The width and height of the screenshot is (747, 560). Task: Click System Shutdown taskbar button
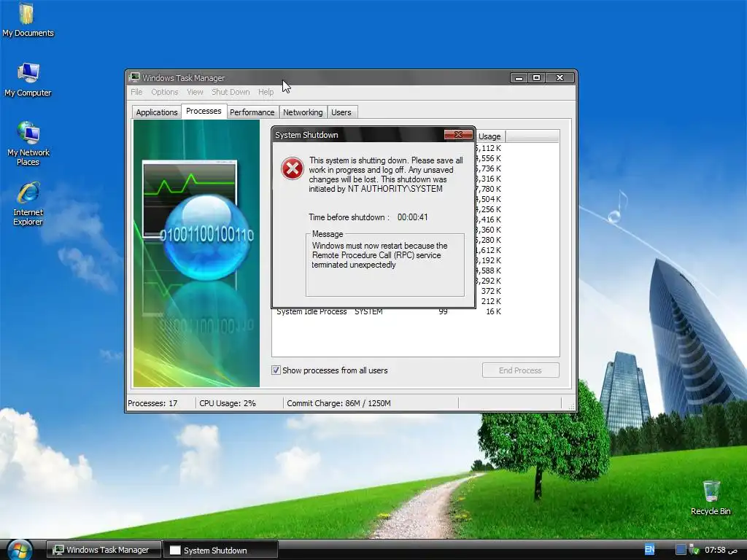(220, 551)
